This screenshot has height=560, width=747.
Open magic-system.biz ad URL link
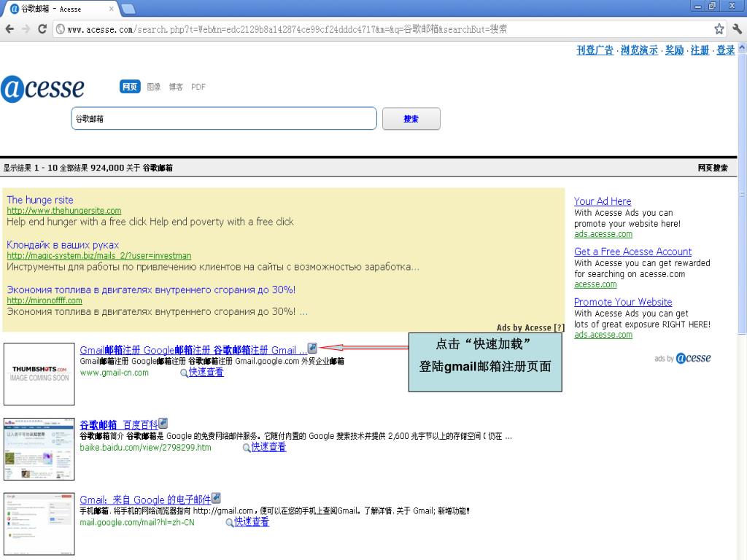point(99,256)
